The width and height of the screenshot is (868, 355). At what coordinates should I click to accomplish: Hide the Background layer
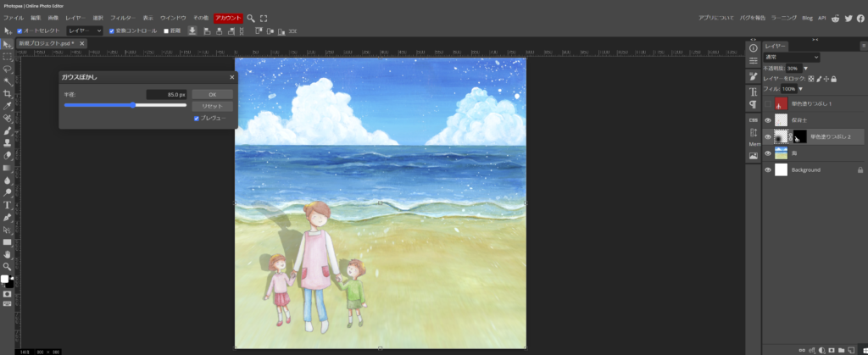768,169
